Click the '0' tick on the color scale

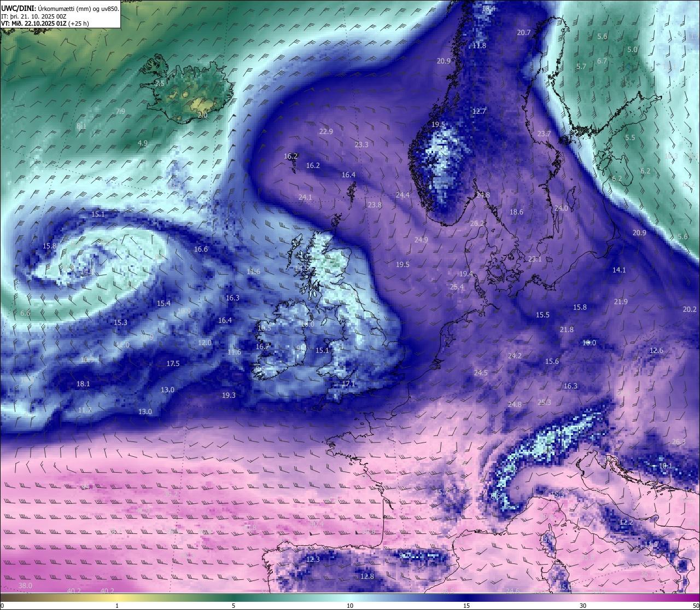[x=2, y=606]
